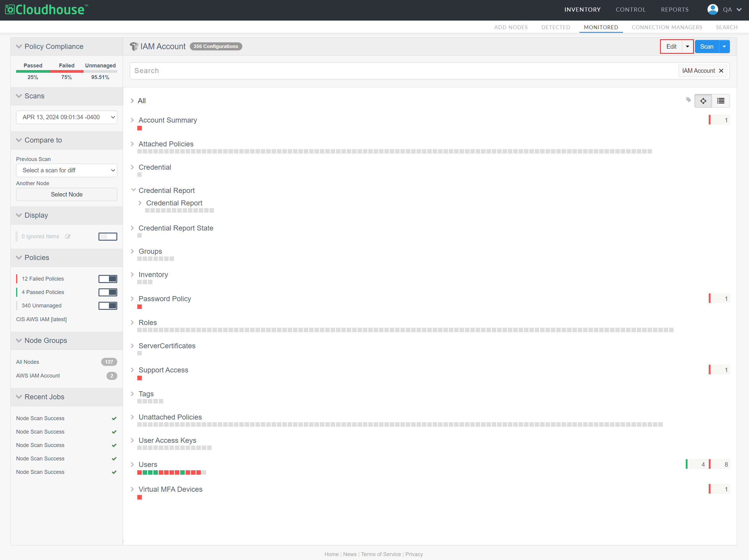Remove the IAM Account search filter

[x=721, y=71]
